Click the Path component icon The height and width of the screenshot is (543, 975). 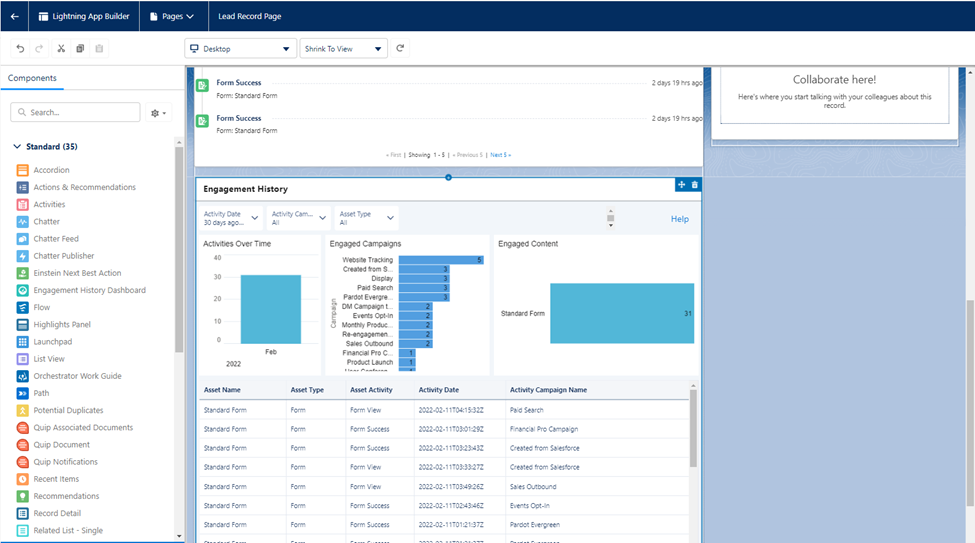(22, 393)
